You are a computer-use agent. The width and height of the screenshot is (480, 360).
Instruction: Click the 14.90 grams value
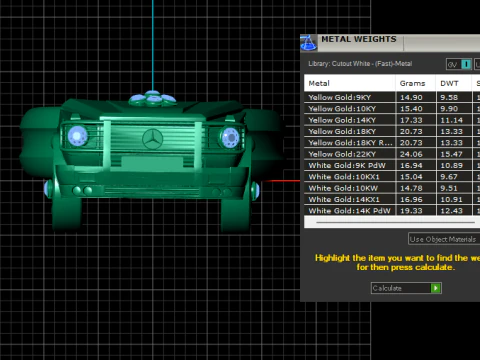coord(411,98)
